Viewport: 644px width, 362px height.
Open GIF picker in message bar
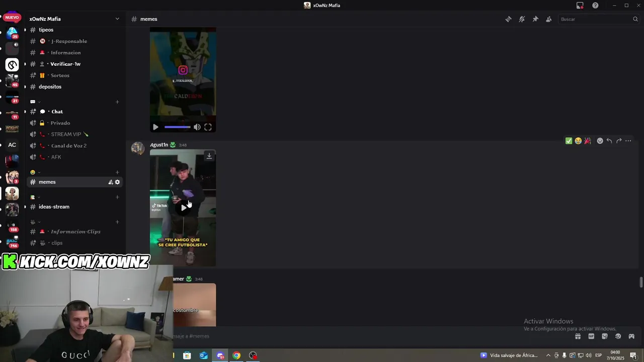click(x=591, y=336)
